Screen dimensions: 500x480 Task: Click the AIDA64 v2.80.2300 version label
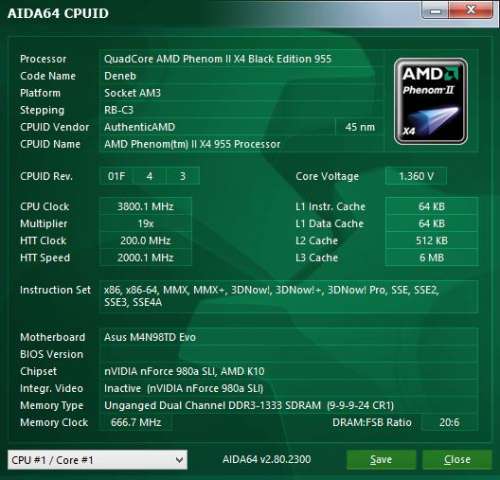click(266, 459)
